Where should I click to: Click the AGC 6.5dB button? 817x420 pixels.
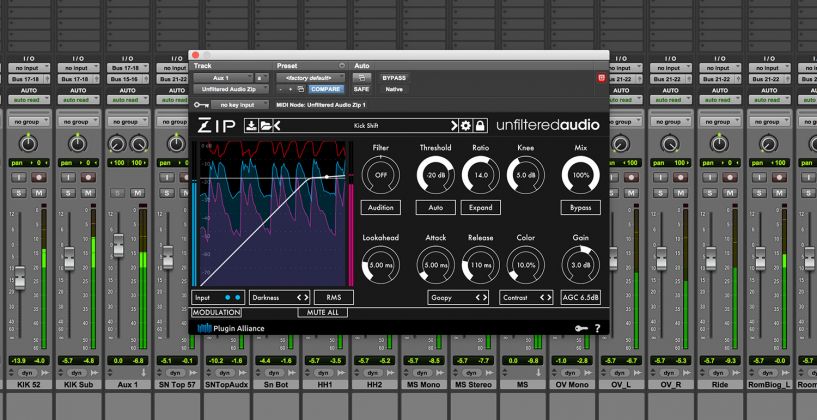pos(580,298)
